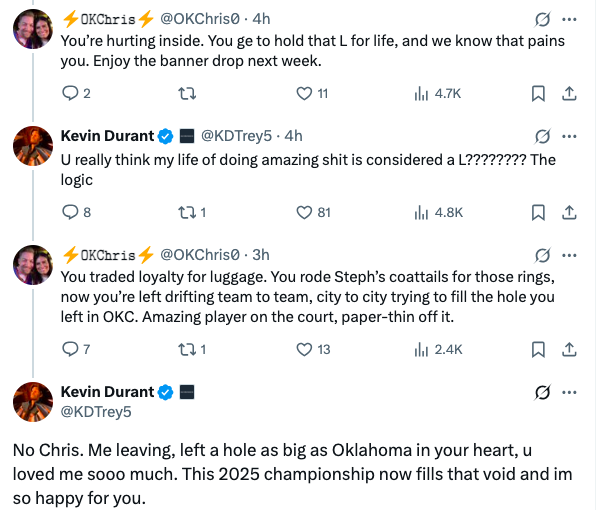This screenshot has width=601, height=510.
Task: Repost OKChris's first tweet
Action: pyautogui.click(x=184, y=94)
